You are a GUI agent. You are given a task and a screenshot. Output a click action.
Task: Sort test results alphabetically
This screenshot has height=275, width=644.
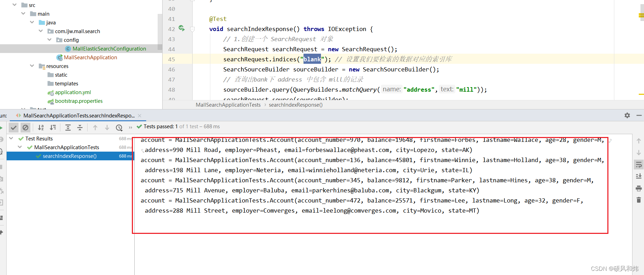coord(41,128)
